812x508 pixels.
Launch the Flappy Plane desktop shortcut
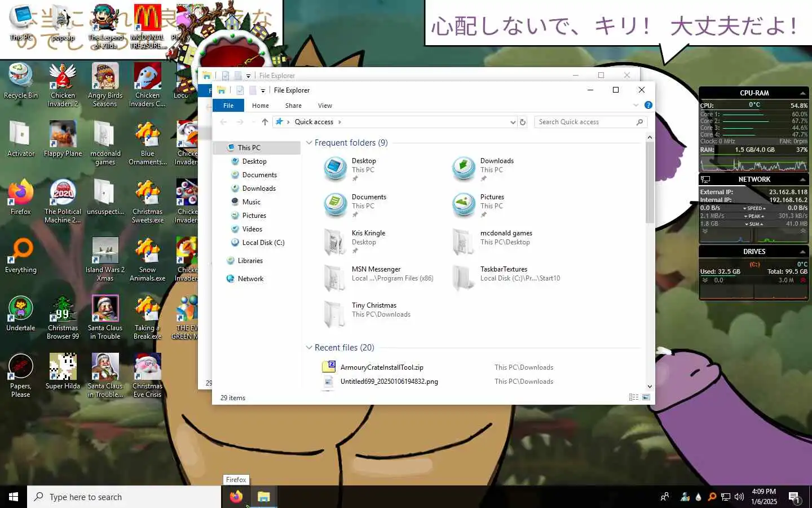click(x=63, y=139)
